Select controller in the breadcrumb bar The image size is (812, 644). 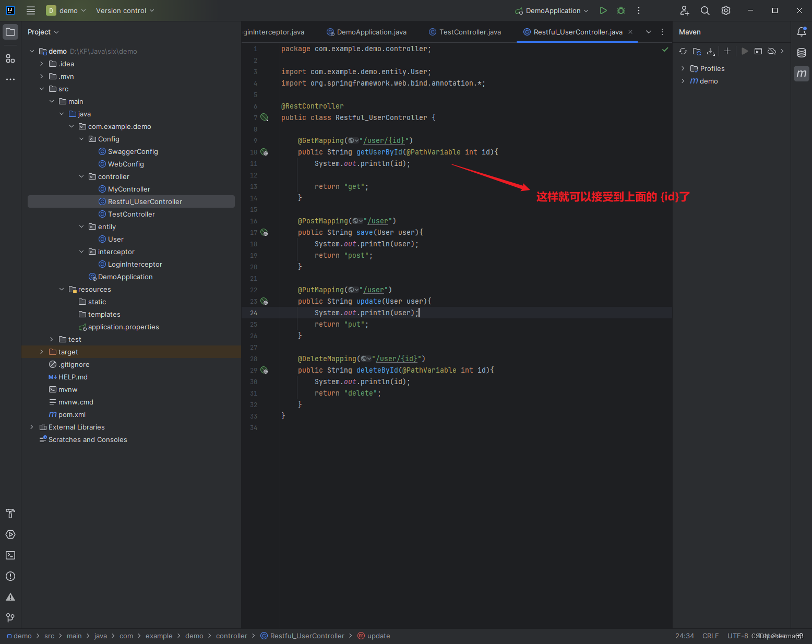pyautogui.click(x=232, y=636)
